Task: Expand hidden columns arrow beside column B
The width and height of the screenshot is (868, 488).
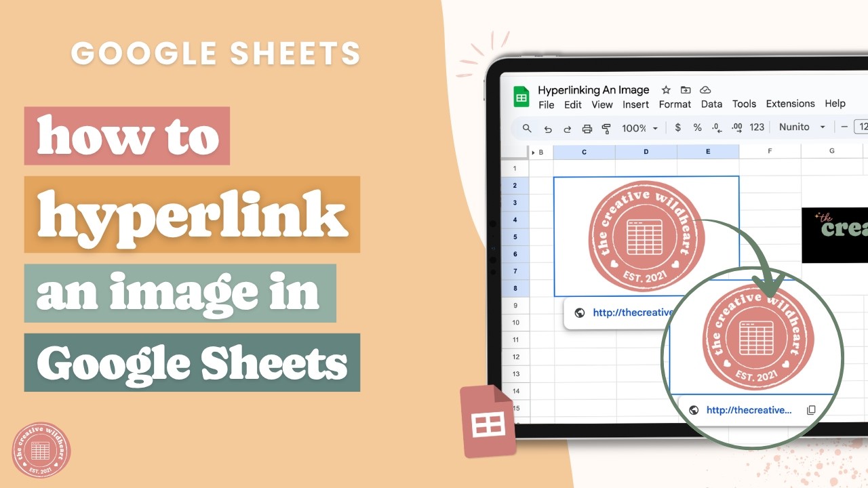Action: pos(533,152)
